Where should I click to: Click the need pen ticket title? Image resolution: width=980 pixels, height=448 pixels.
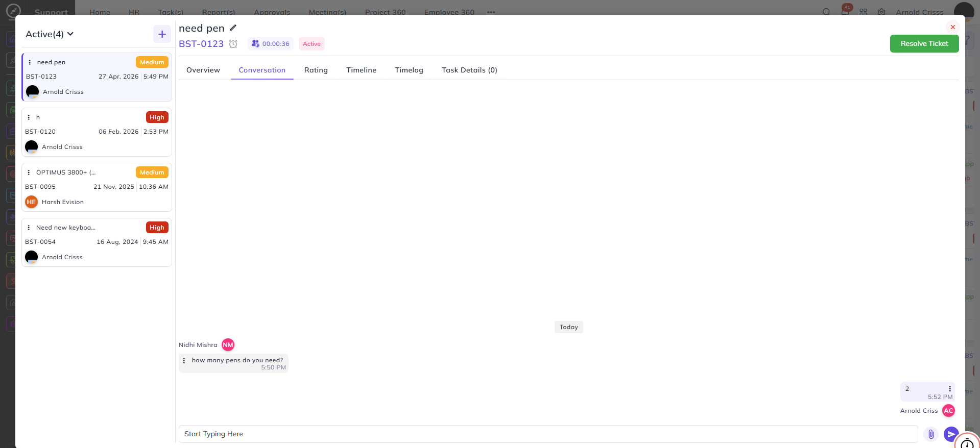coord(202,28)
